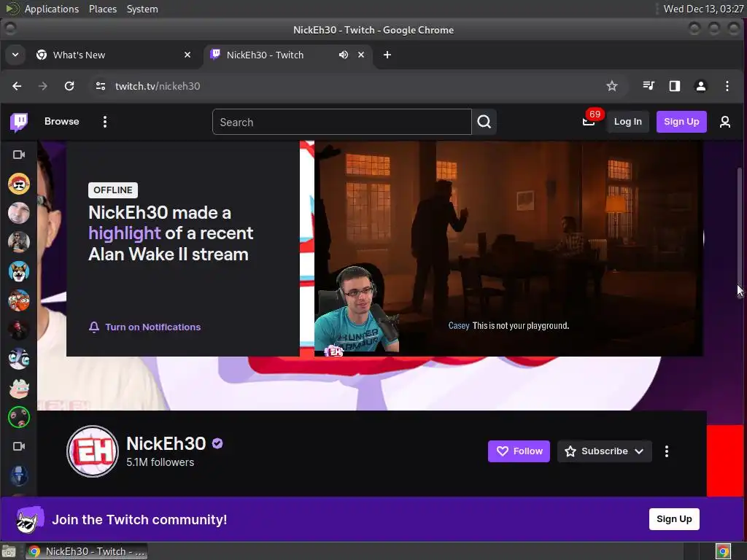Open the second sidebar channel avatar with the grey-haired face
This screenshot has width=747, height=560.
18,213
